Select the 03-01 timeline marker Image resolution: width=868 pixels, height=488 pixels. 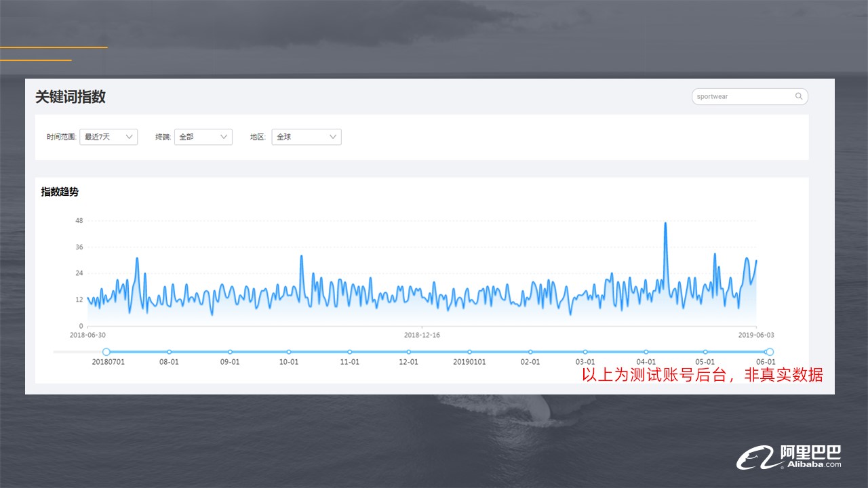coord(585,352)
